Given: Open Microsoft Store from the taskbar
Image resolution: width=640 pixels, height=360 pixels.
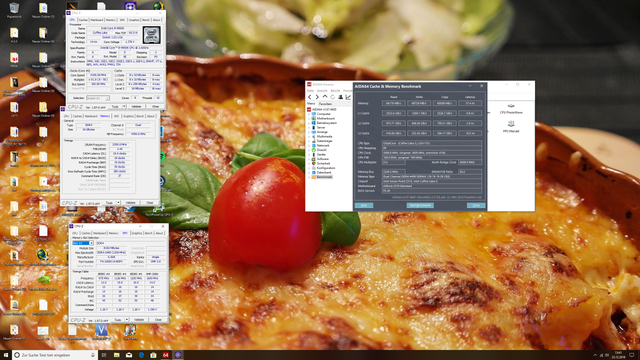Looking at the screenshot, I should point(153,355).
